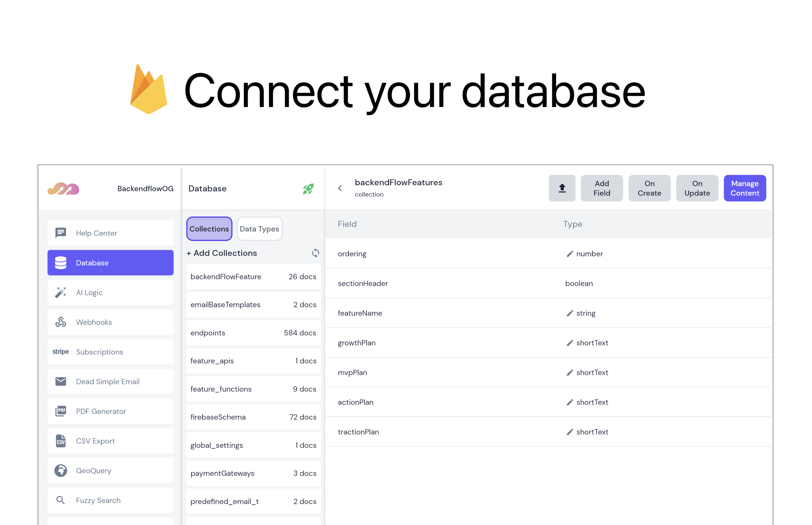Click the AI Logic magic wand icon
The width and height of the screenshot is (812, 525).
(61, 292)
